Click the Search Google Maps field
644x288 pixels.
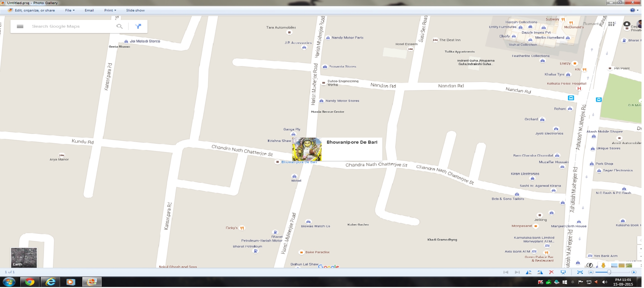pos(71,26)
